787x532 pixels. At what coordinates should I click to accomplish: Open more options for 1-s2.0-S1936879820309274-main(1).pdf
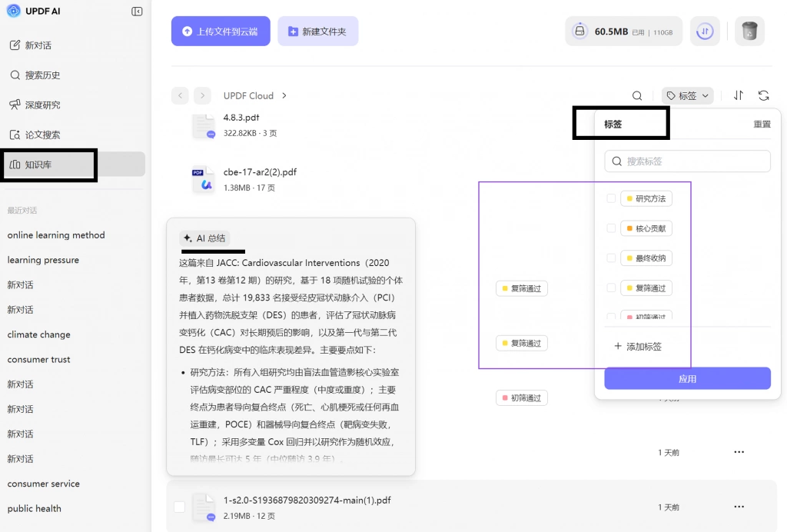739,507
